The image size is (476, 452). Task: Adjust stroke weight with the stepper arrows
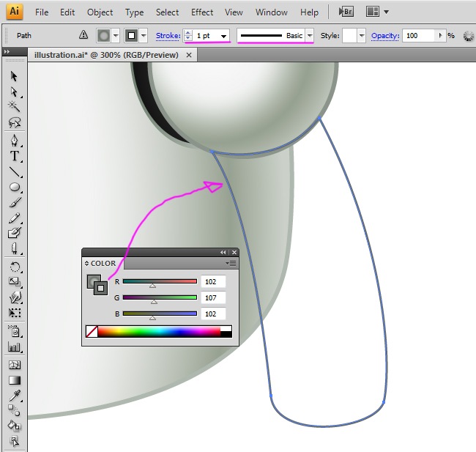click(x=188, y=36)
